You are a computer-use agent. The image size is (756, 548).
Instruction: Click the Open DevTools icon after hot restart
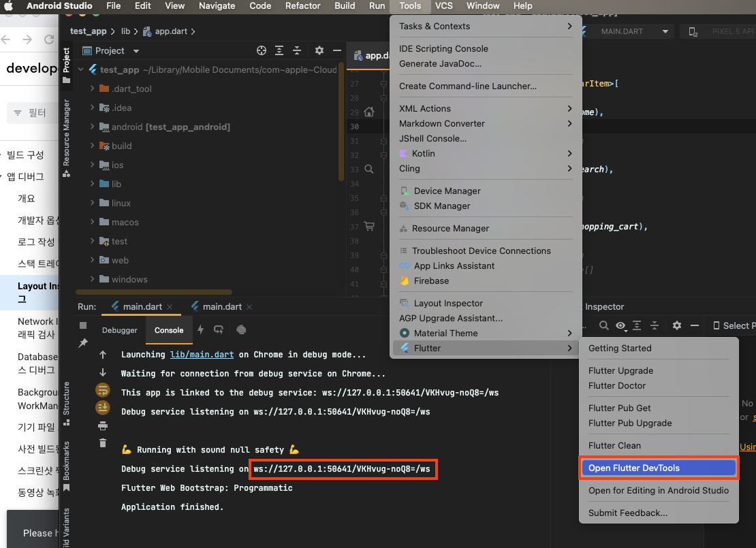pos(241,329)
